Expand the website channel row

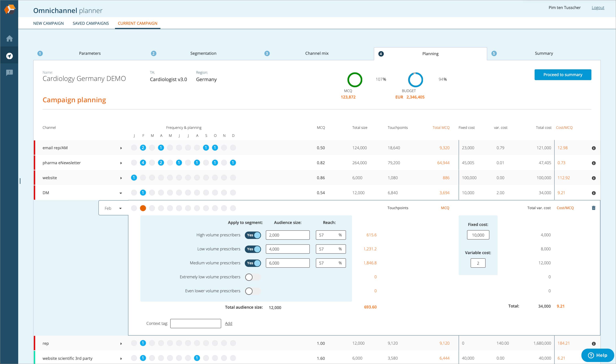click(x=121, y=178)
